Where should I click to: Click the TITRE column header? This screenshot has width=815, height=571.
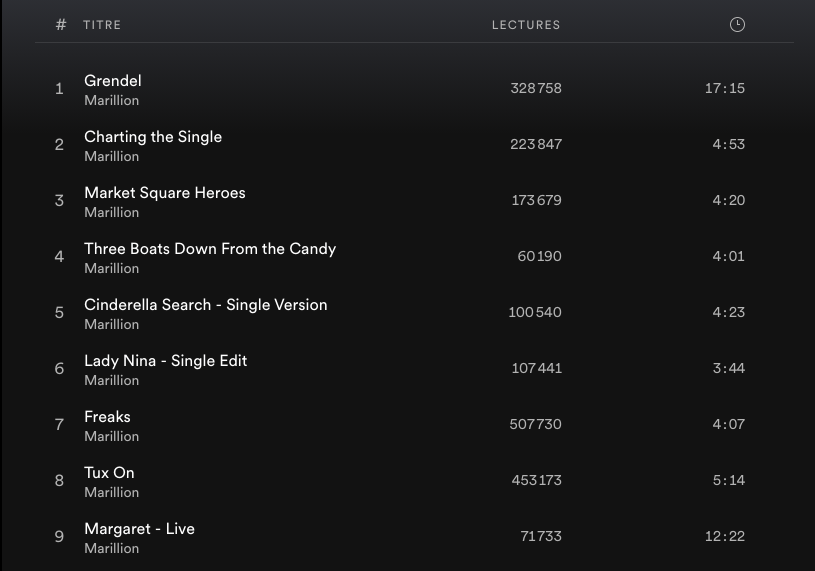click(x=102, y=25)
